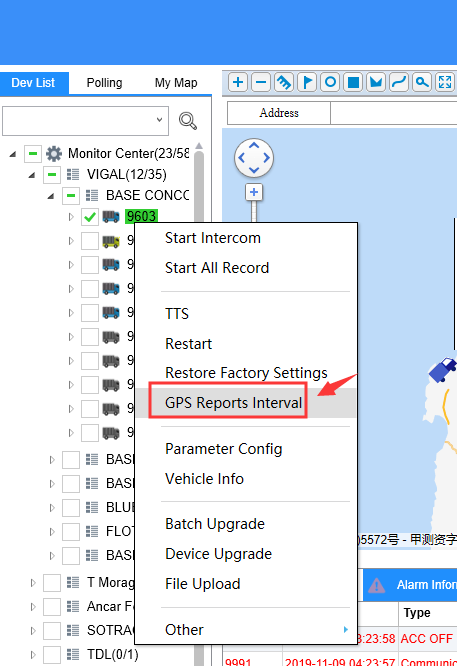Viewport: 457px width, 666px height.
Task: Open the Alarm Infor tab
Action: [x=410, y=585]
